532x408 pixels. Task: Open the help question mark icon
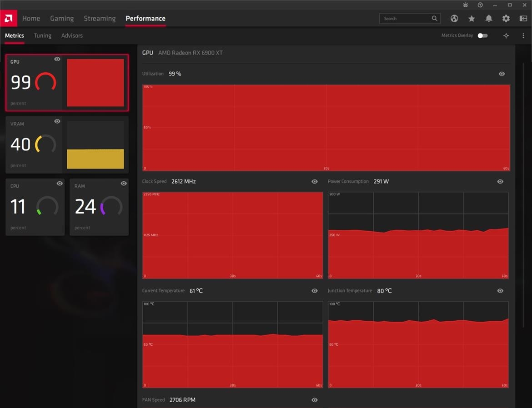pyautogui.click(x=480, y=5)
